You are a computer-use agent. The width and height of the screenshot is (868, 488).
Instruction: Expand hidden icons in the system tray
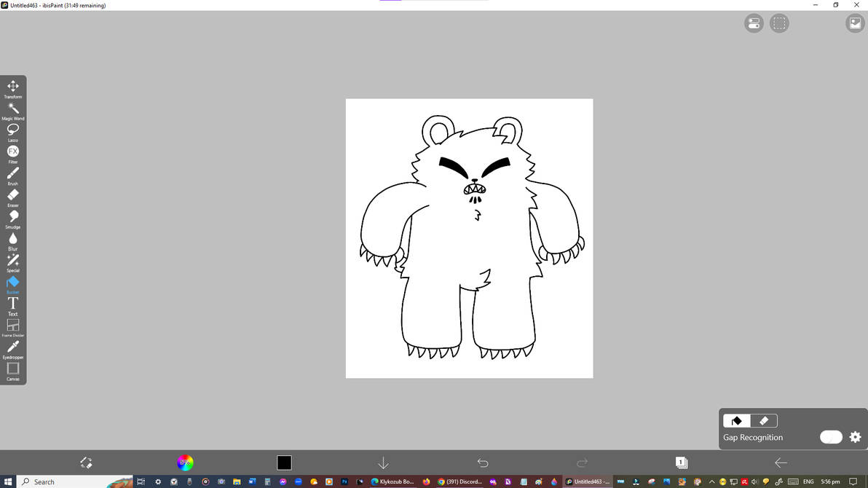coord(711,481)
